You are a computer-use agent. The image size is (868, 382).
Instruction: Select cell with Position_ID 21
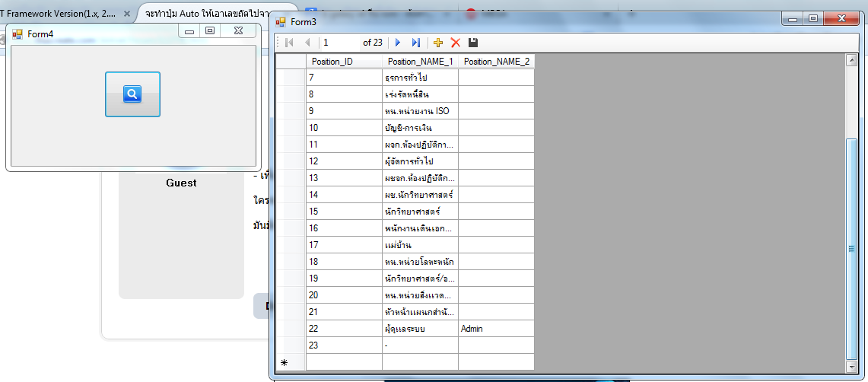point(344,312)
